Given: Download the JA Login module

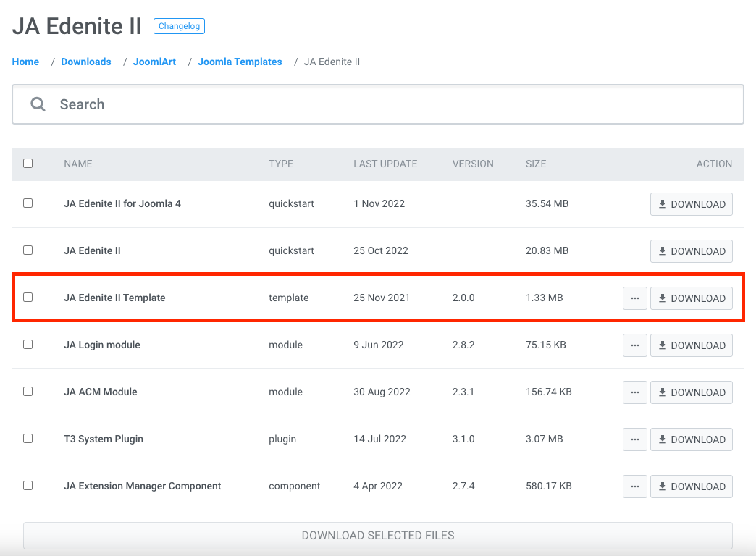Looking at the screenshot, I should (x=691, y=345).
